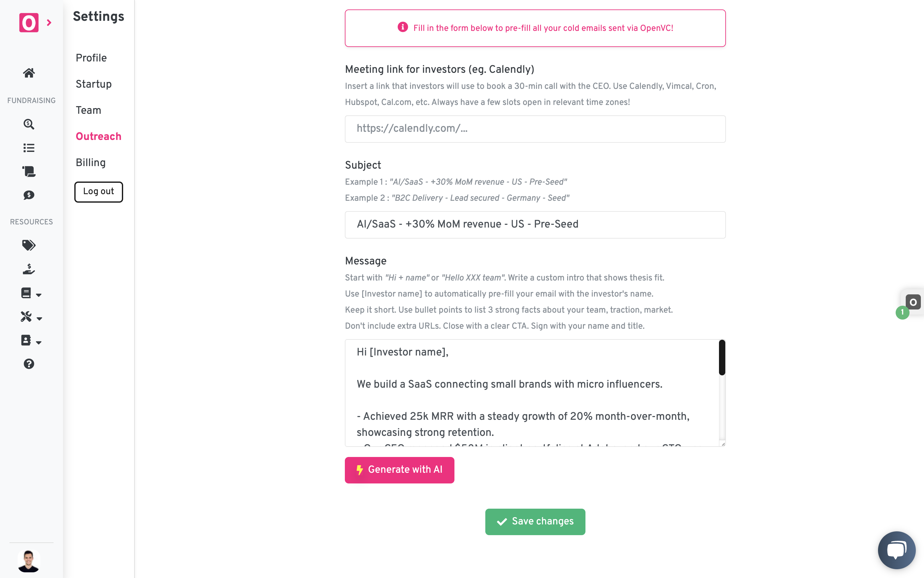Click the Generate with AI button
This screenshot has width=924, height=578.
click(x=399, y=470)
